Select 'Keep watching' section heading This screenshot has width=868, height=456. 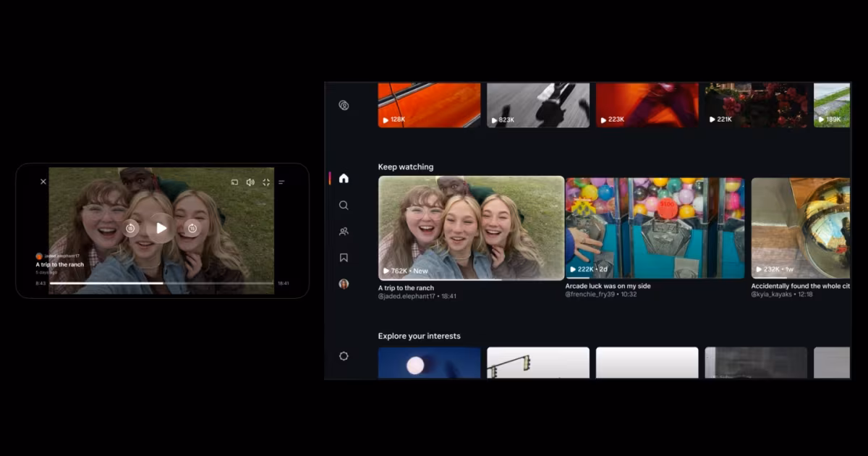(x=406, y=167)
